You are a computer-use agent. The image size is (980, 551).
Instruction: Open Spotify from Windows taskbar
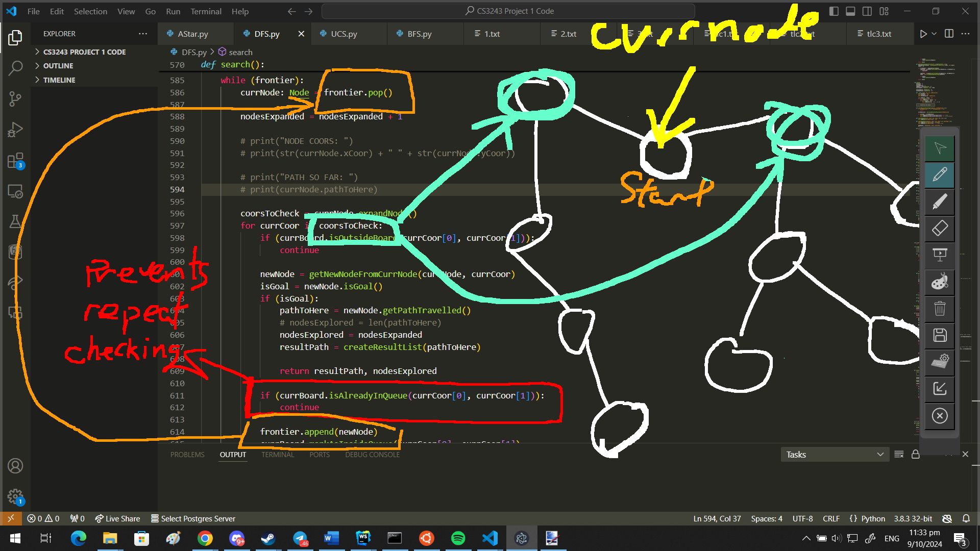[458, 538]
